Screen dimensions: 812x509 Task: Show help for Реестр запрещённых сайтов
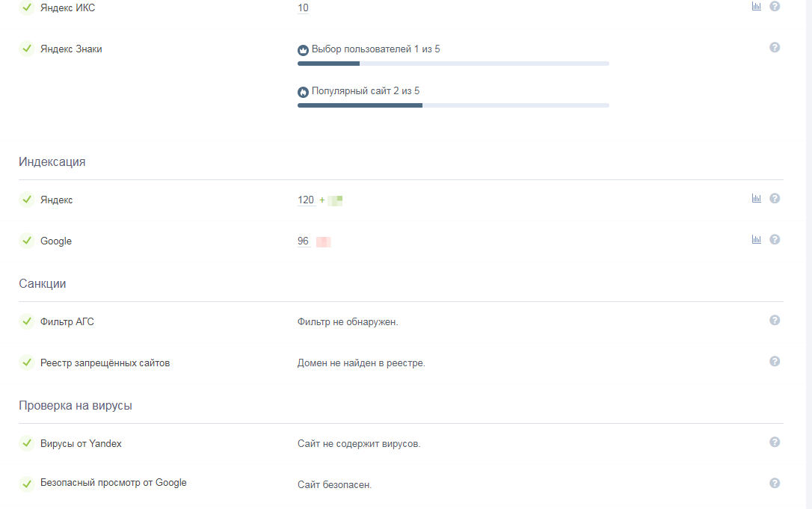775,361
